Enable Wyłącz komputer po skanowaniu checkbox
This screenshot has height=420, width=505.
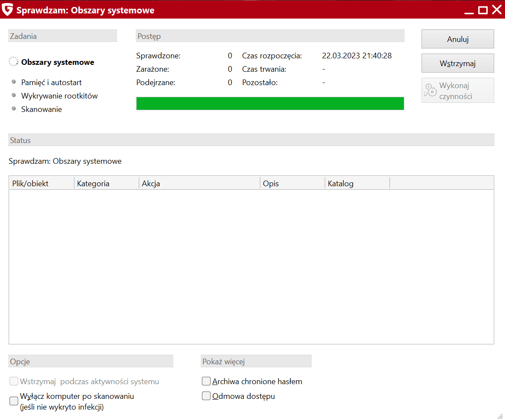pyautogui.click(x=14, y=401)
